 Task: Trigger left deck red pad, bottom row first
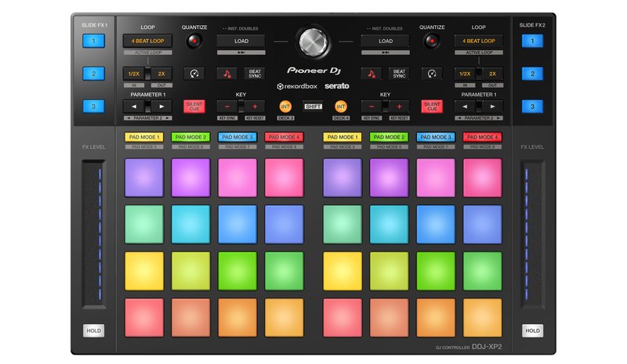(x=144, y=318)
